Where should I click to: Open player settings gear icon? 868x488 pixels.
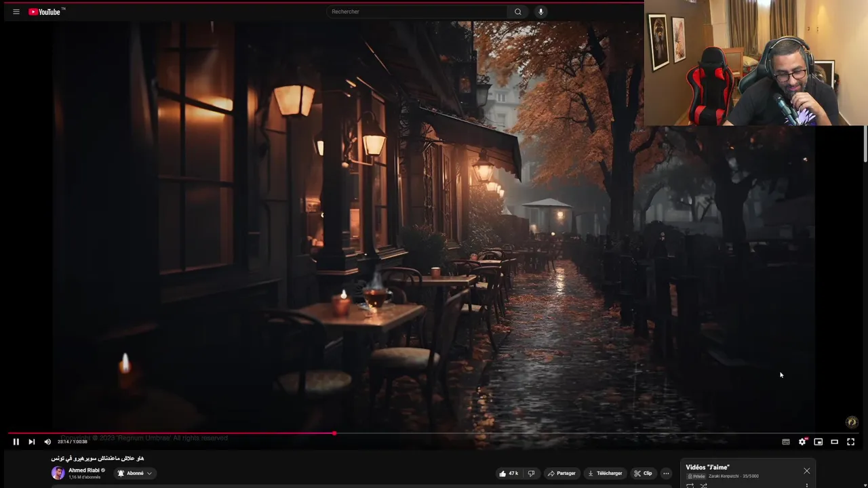pos(802,442)
